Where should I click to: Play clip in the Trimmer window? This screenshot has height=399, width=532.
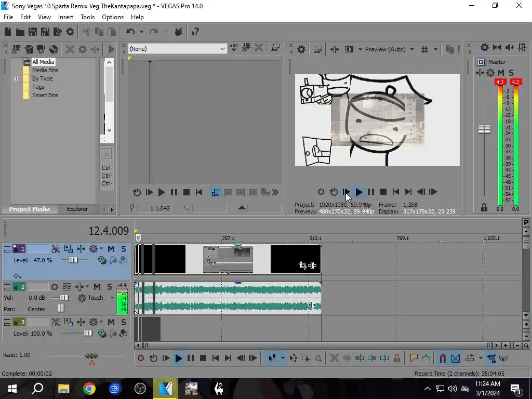(x=162, y=193)
